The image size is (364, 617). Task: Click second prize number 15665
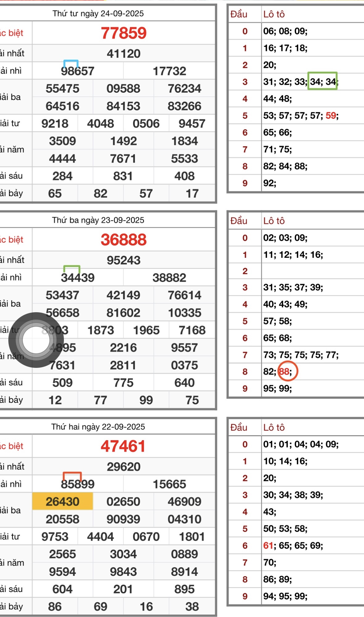(x=169, y=484)
